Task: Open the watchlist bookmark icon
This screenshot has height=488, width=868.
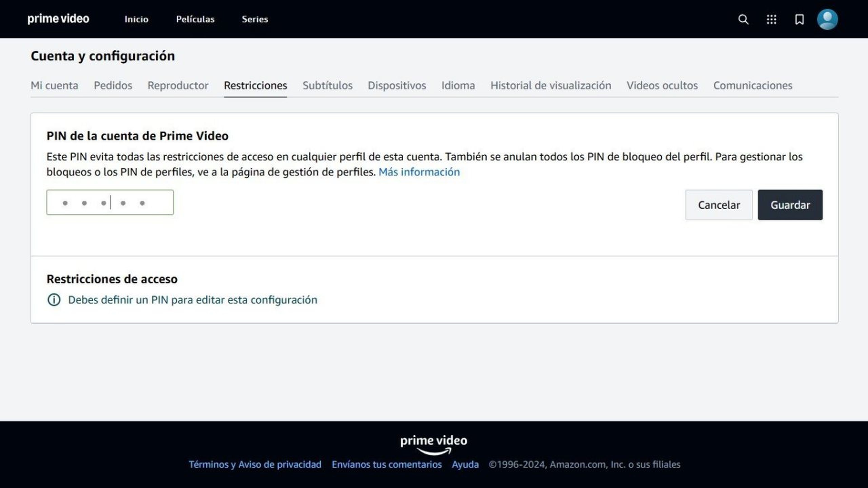Action: tap(799, 19)
